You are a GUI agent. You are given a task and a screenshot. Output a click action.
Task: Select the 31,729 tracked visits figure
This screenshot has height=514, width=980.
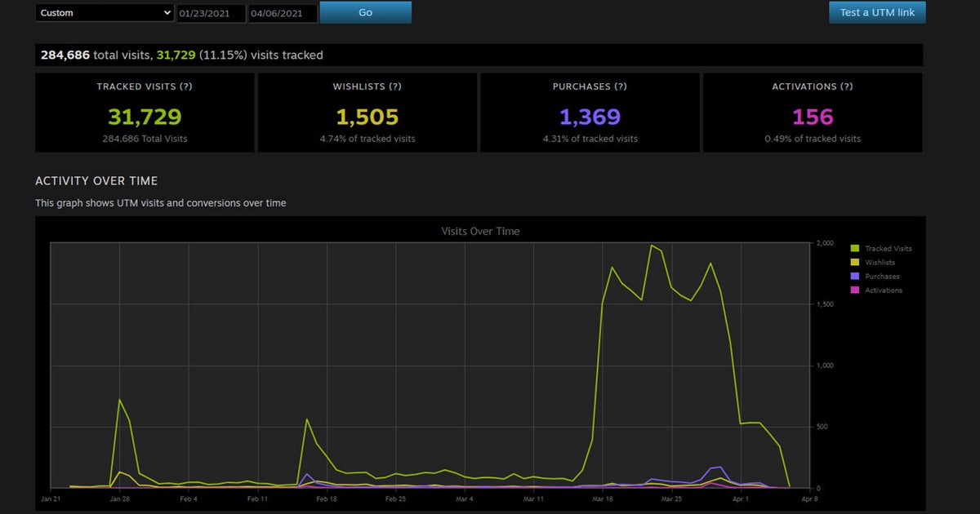(145, 117)
